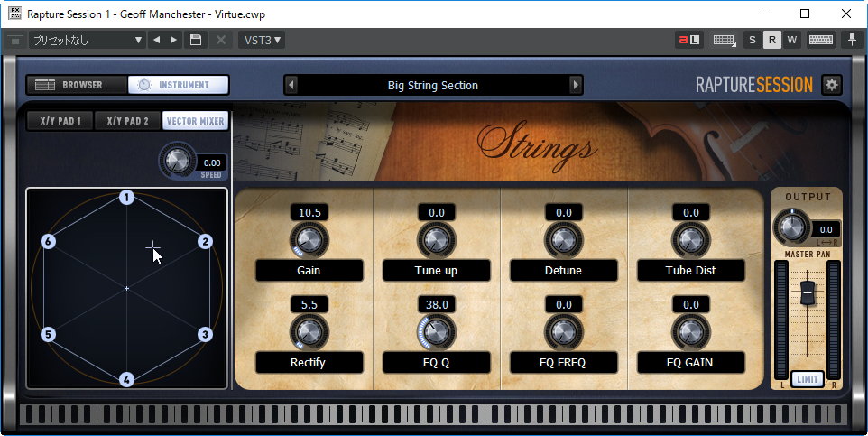868x436 pixels.
Task: Click Gain value 10.5
Action: click(309, 213)
